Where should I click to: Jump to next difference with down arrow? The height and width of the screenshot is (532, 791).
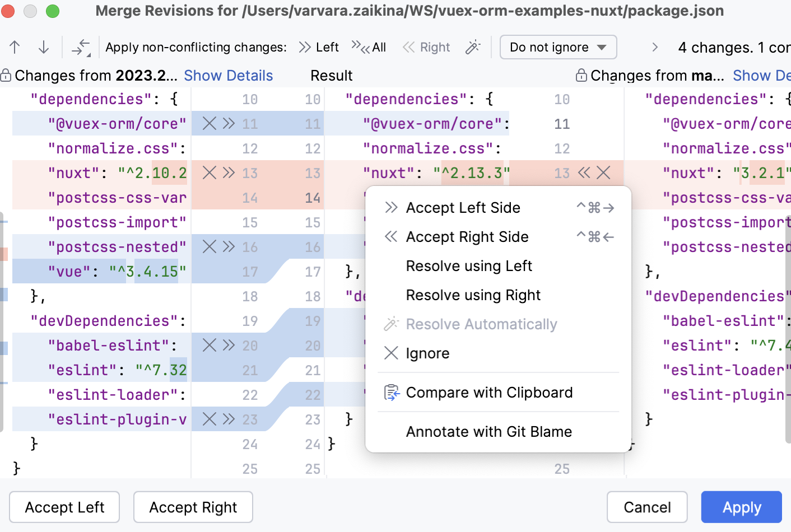tap(44, 48)
